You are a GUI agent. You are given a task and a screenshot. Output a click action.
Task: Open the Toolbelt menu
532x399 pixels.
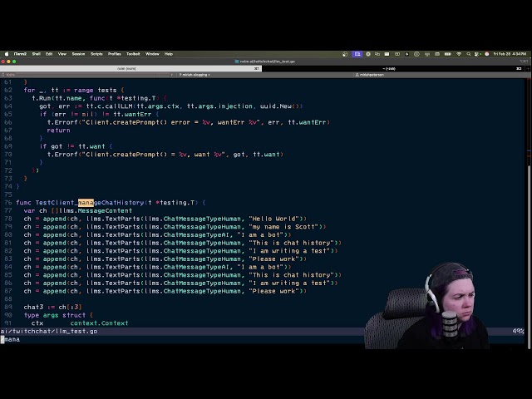[133, 54]
